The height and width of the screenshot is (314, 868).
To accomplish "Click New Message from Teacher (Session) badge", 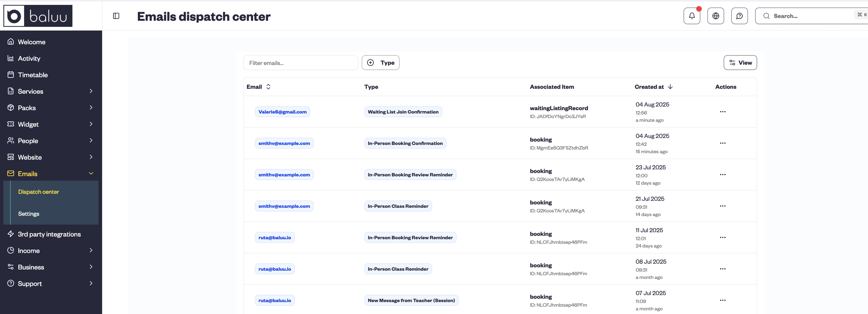I will point(411,300).
